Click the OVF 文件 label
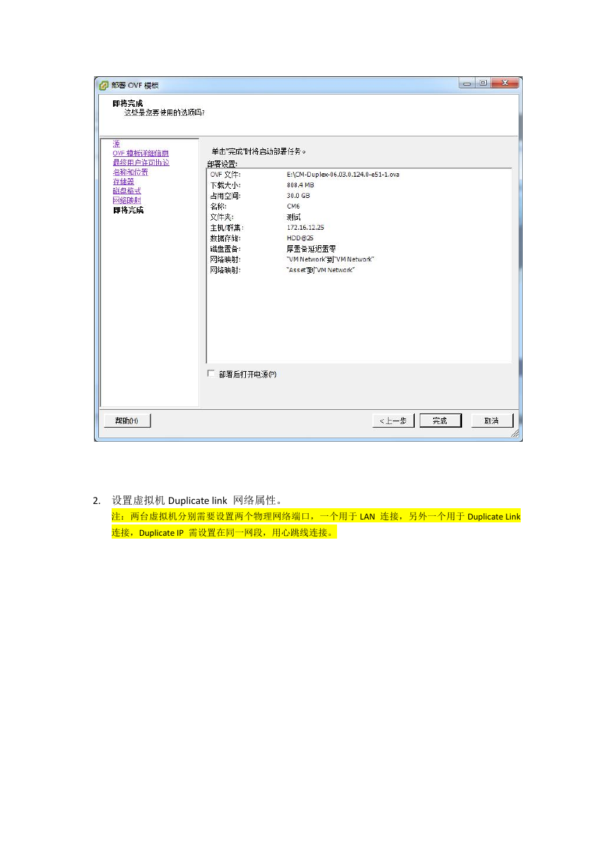This screenshot has height=868, width=614. click(225, 175)
